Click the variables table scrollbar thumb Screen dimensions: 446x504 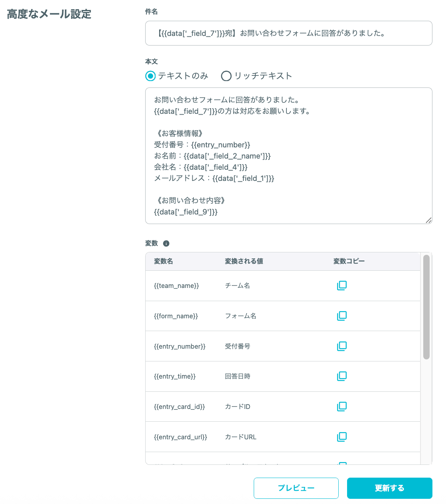(426, 307)
